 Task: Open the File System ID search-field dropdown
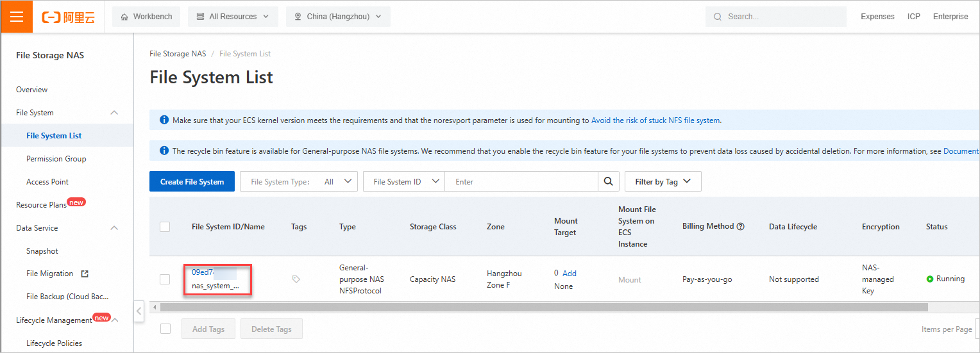[404, 181]
